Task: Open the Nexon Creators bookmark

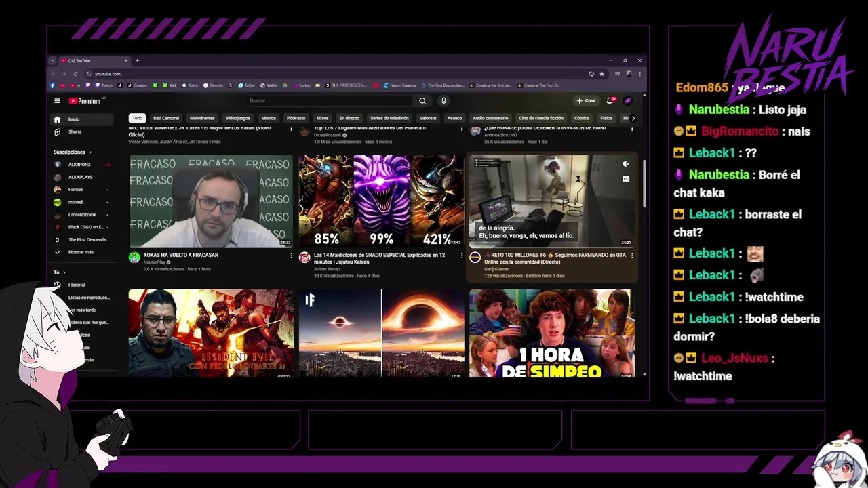Action: pyautogui.click(x=399, y=85)
